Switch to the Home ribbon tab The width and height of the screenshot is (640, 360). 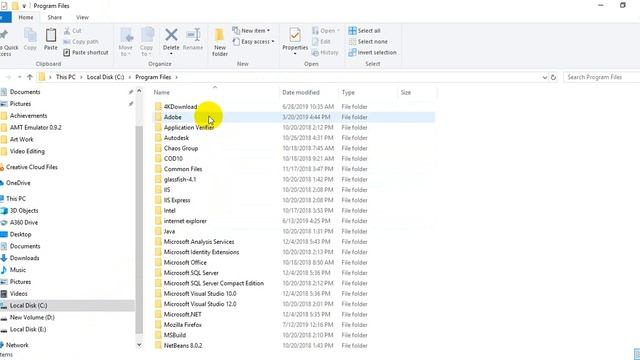[x=26, y=18]
